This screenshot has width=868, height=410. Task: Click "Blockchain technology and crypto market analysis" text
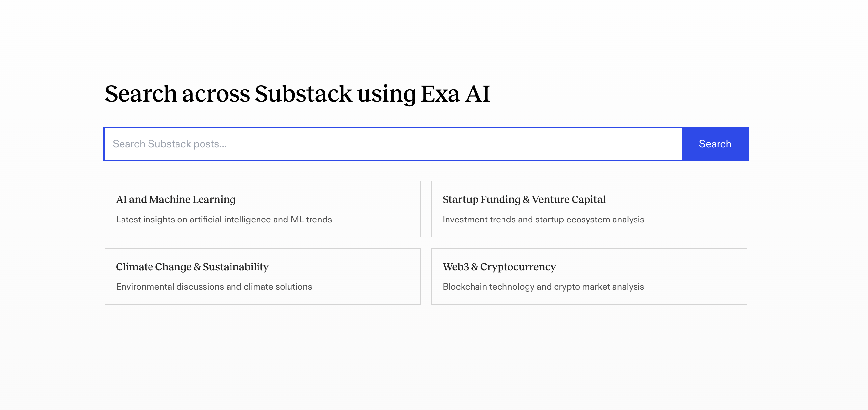pos(543,287)
